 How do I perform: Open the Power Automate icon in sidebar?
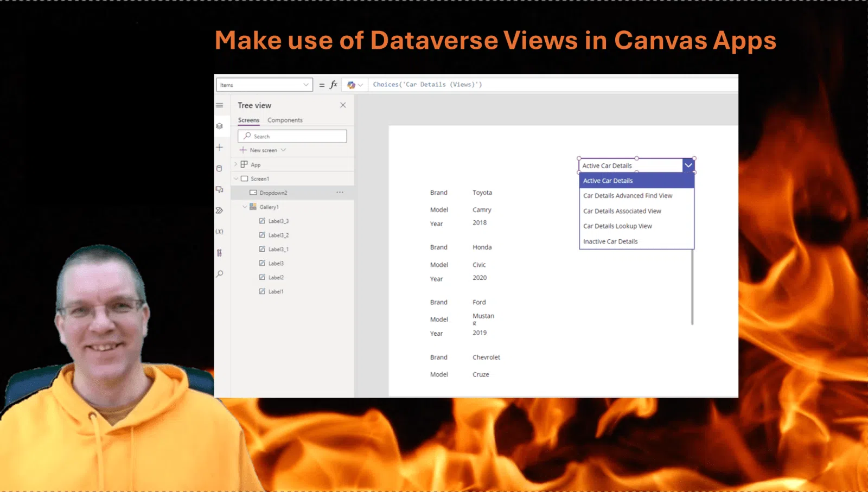(x=220, y=210)
